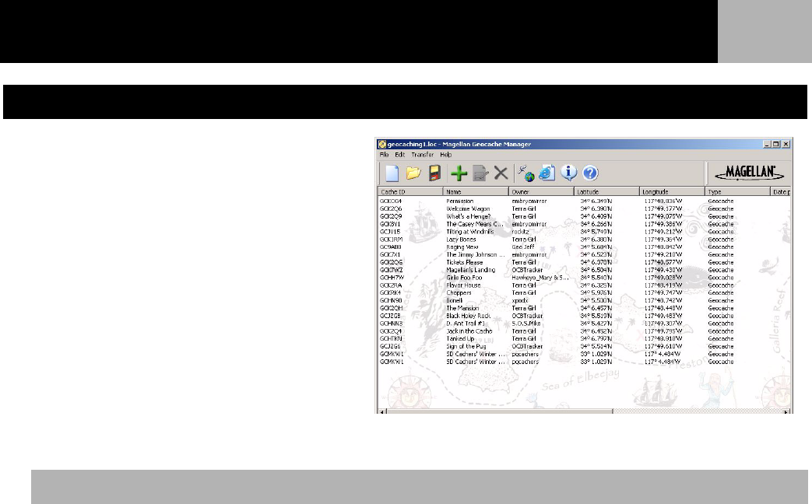Viewport: 812px width, 504px height.
Task: Select 'The Jimmy Johnson ...' row
Action: click(x=584, y=254)
